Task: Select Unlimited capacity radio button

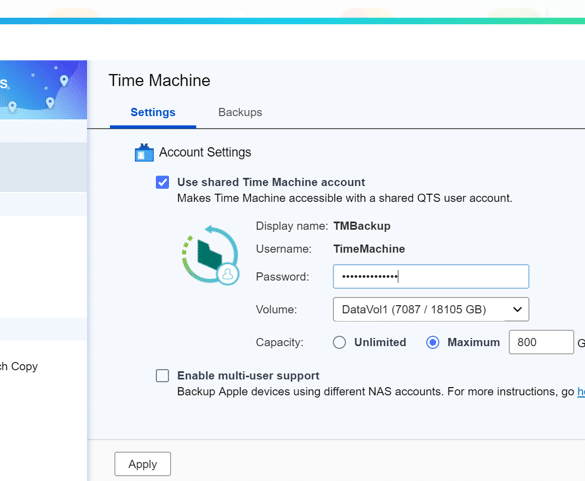Action: pos(339,342)
